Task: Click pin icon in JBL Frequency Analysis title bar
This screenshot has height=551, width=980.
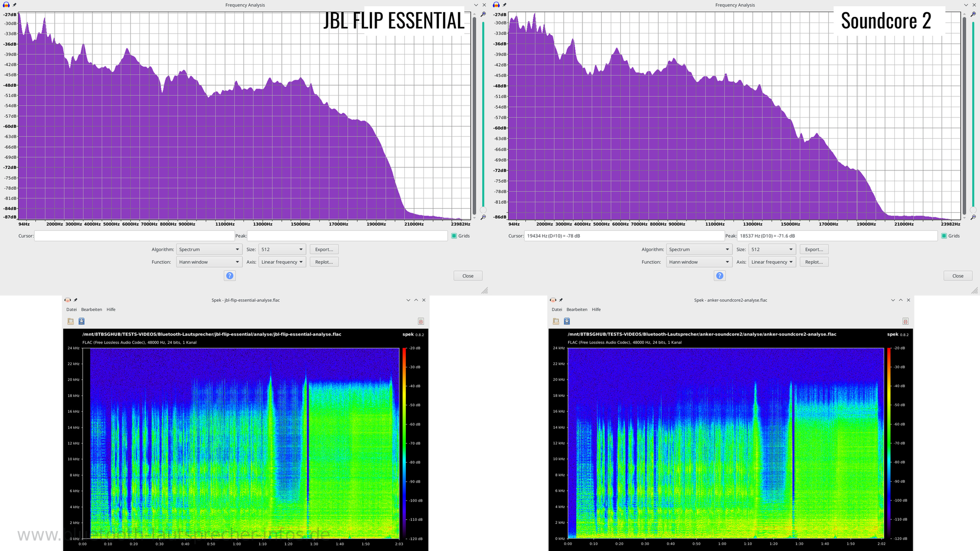Action: click(14, 5)
